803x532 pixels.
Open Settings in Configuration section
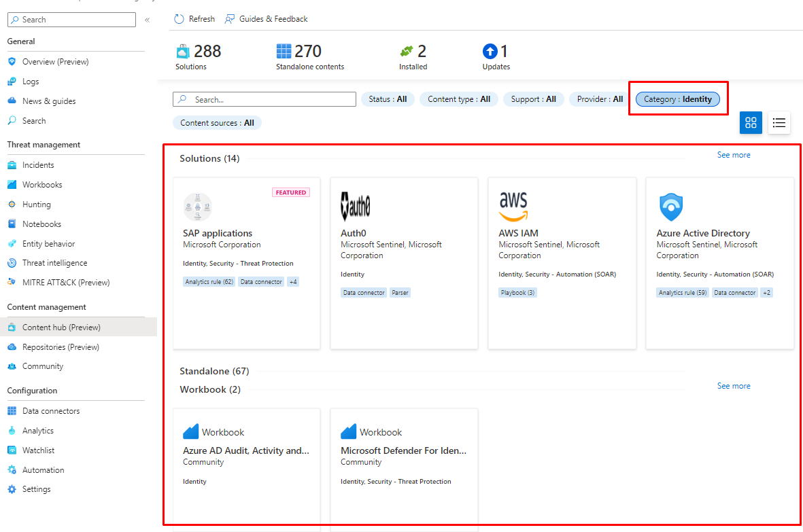[x=36, y=489]
